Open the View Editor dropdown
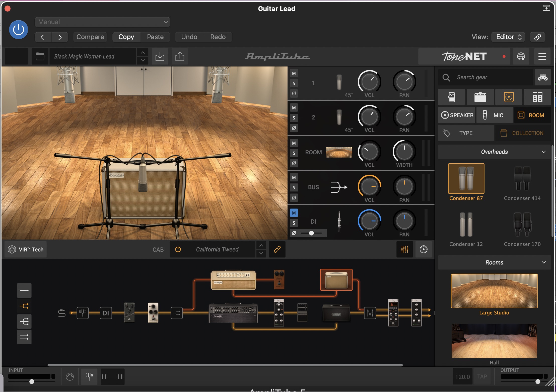 coord(508,37)
